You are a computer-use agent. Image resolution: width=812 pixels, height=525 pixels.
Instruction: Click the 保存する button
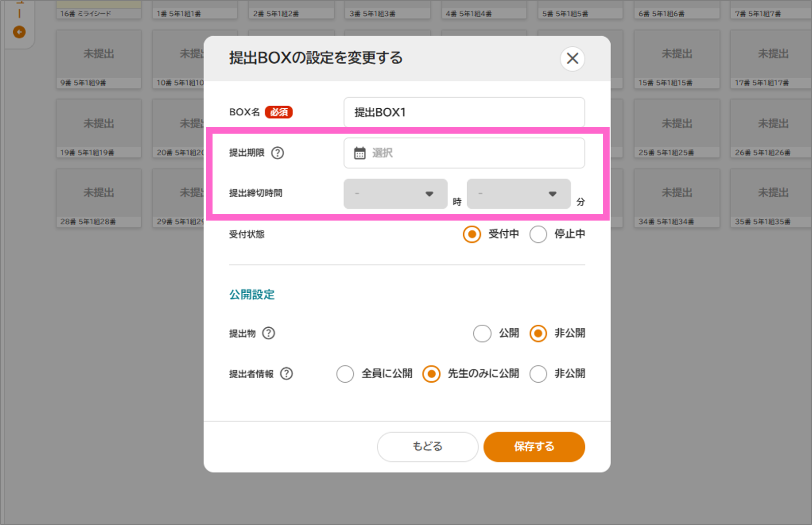534,447
